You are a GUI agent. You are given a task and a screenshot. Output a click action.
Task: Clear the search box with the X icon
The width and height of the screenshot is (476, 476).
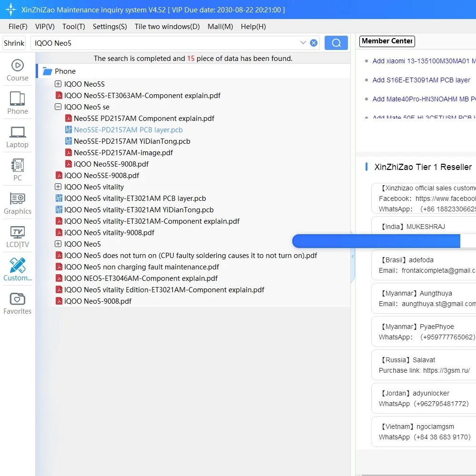[314, 43]
